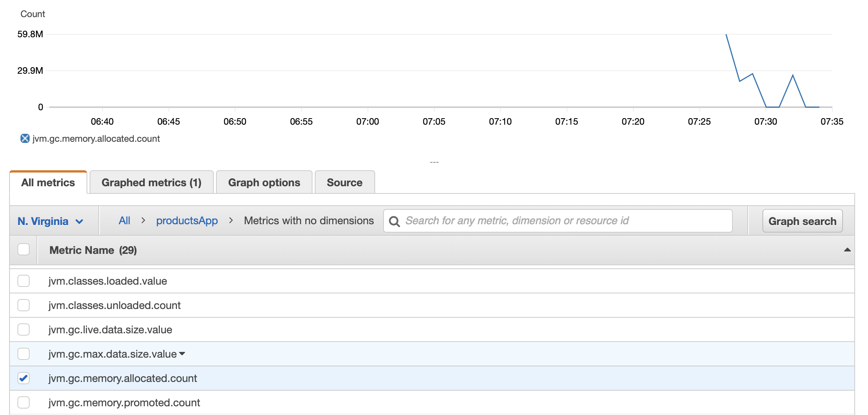Click the search magnifier icon
Viewport: 868px width, 415px height.
point(395,221)
